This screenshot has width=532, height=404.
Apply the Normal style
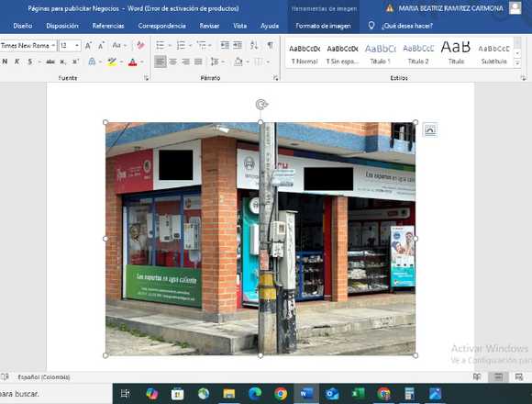point(305,54)
